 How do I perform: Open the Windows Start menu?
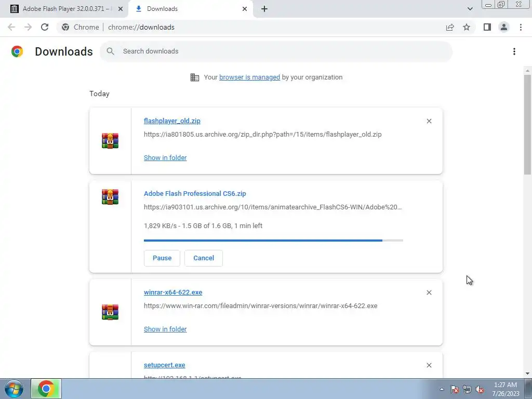14,389
